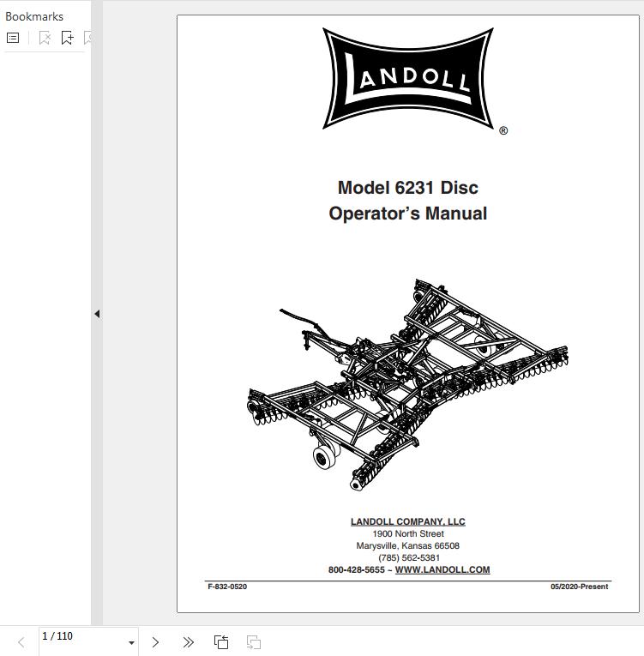The image size is (644, 656).
Task: Click the 1900 North Street address line
Action: [x=408, y=534]
